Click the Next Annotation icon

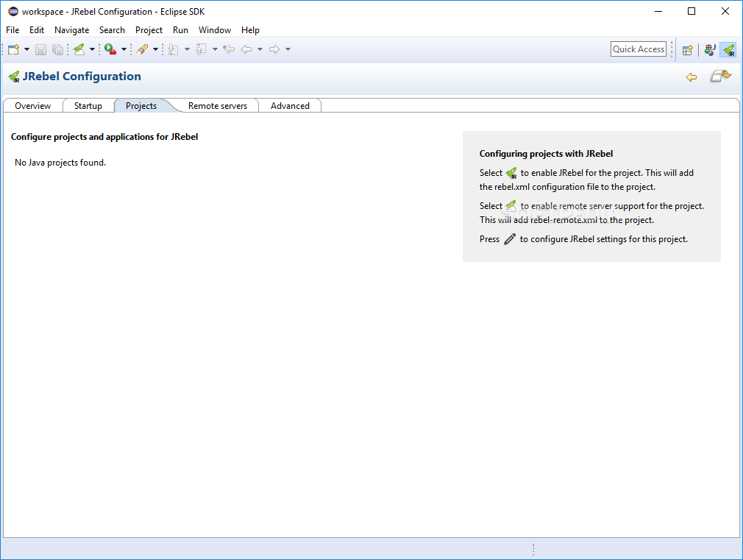tap(174, 49)
